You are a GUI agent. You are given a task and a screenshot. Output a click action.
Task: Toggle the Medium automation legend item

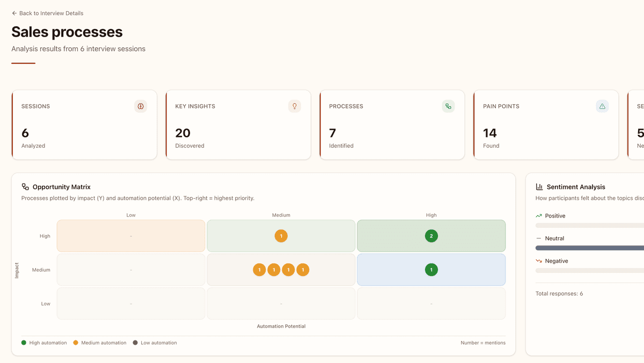[x=99, y=342]
